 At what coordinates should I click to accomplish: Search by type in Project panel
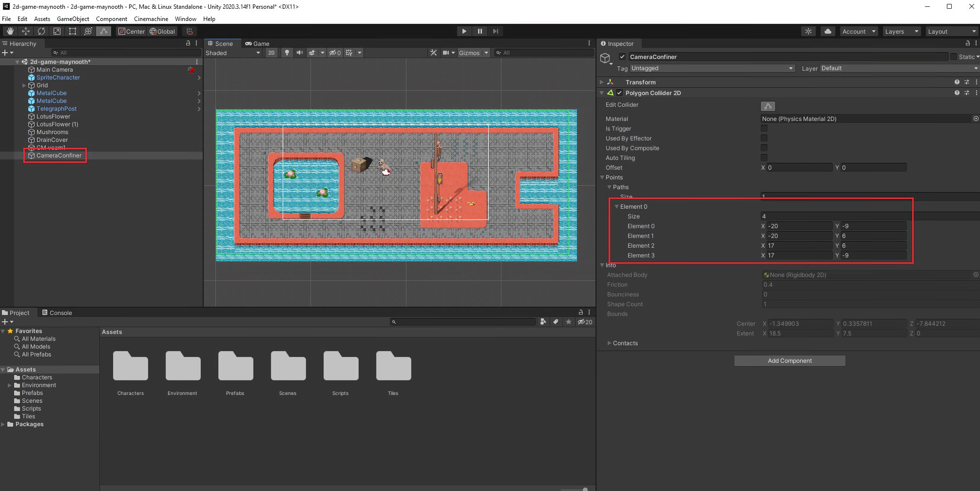click(543, 322)
